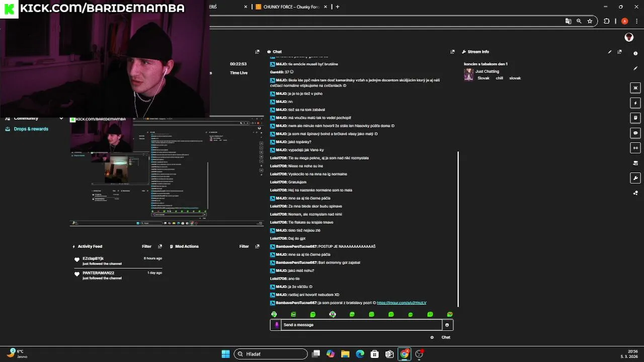Open Mod Actions Filter
The height and width of the screenshot is (362, 644).
pyautogui.click(x=244, y=246)
